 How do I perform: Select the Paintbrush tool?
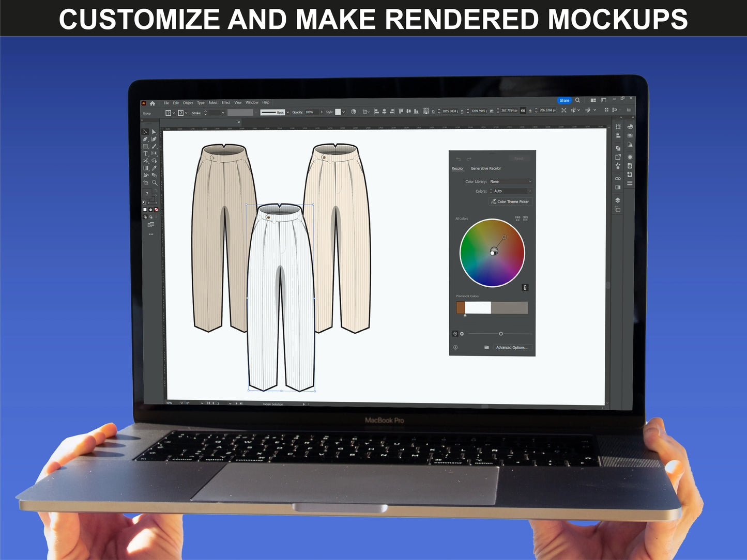pos(154,146)
